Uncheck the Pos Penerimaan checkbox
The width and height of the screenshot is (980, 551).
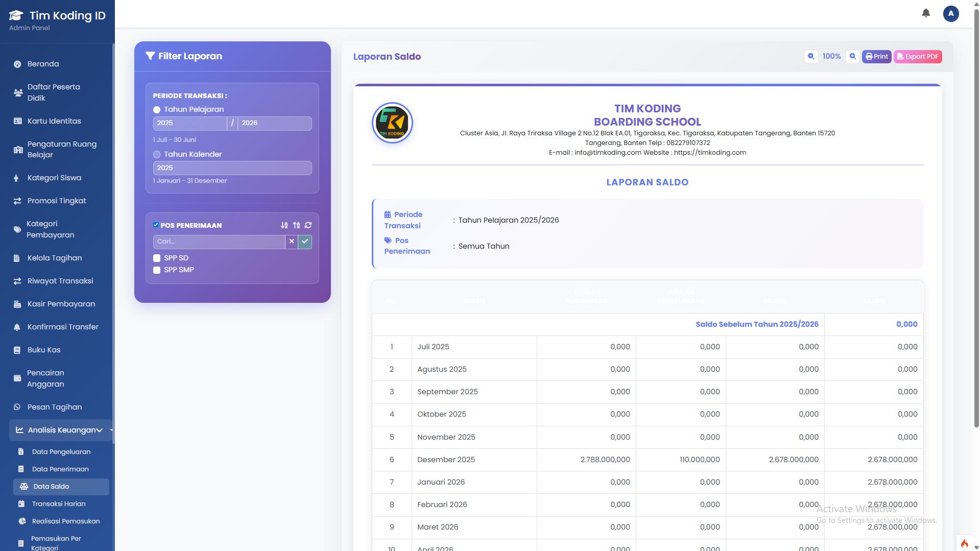tap(155, 225)
